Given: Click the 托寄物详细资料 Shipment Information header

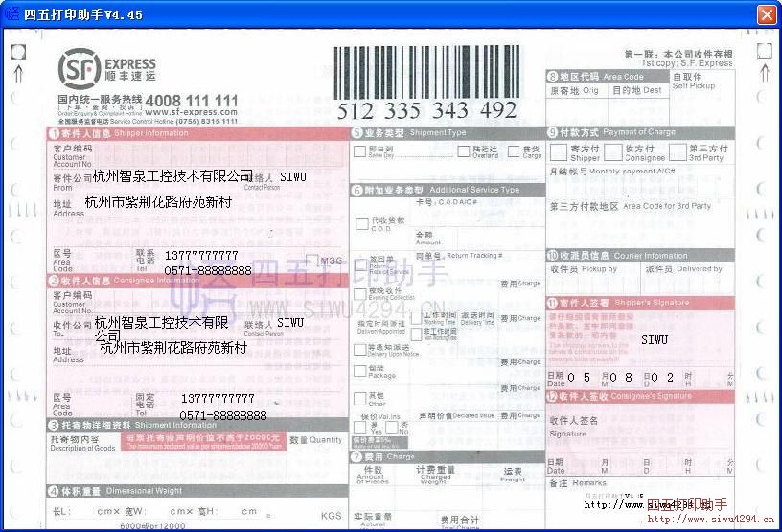Looking at the screenshot, I should (197, 426).
